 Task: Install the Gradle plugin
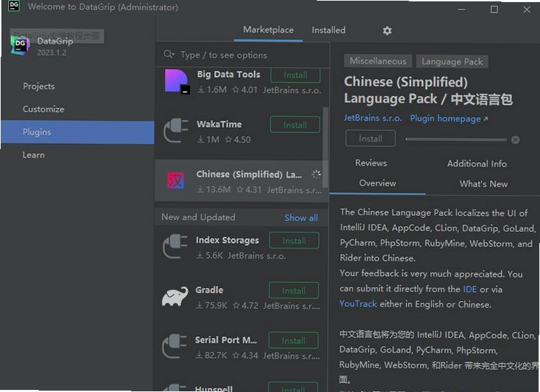pyautogui.click(x=293, y=291)
